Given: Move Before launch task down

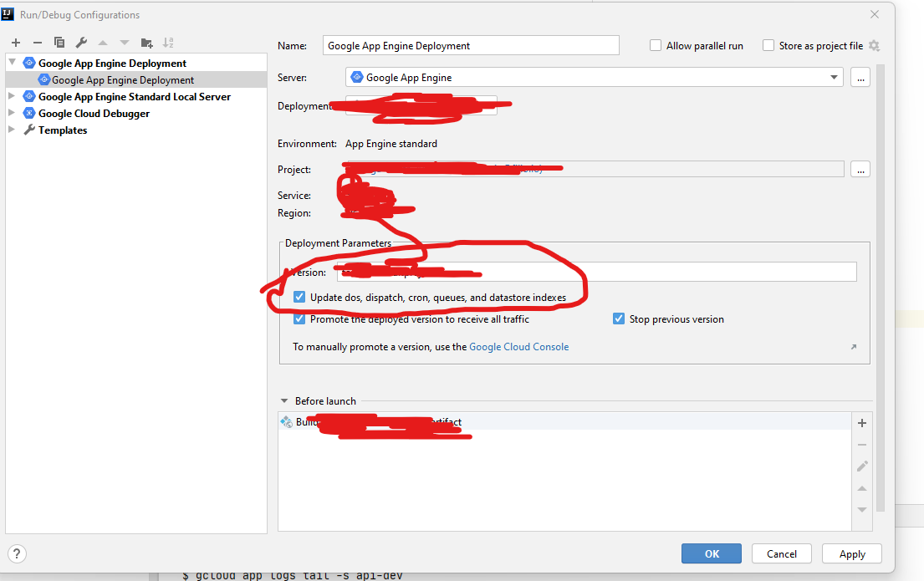Looking at the screenshot, I should tap(862, 510).
